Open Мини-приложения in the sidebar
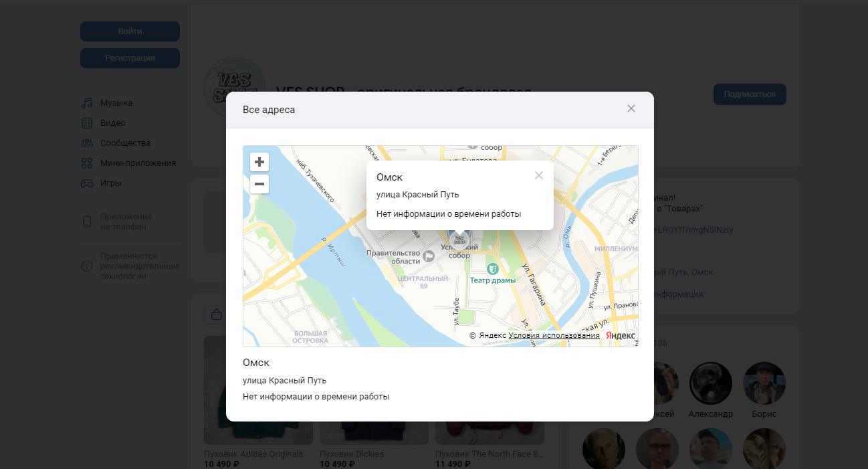 [138, 163]
